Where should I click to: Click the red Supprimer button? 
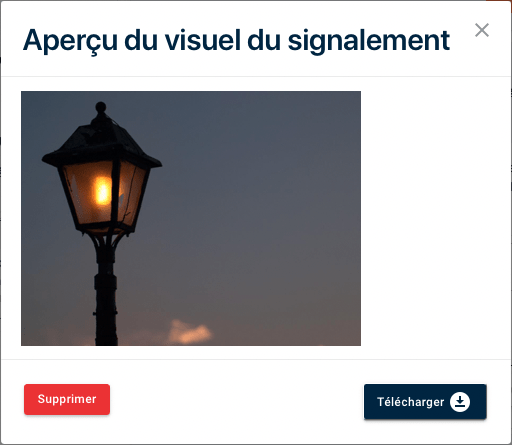(x=67, y=399)
